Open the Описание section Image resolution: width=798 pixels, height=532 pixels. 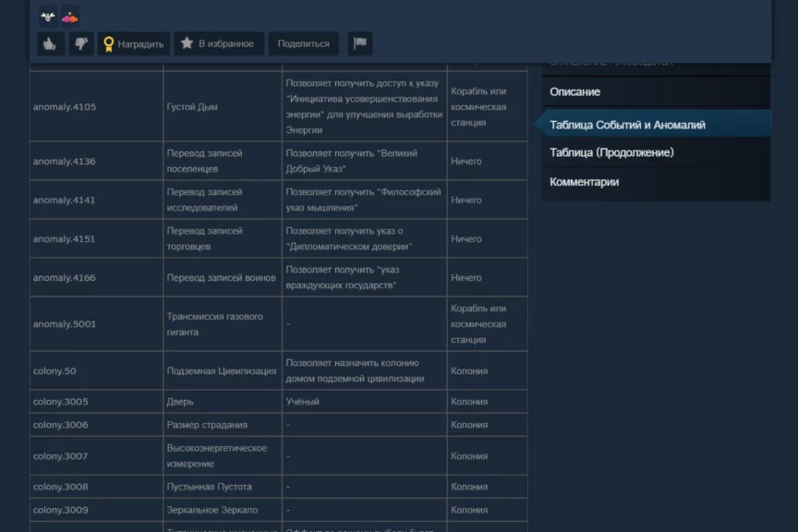(x=574, y=91)
